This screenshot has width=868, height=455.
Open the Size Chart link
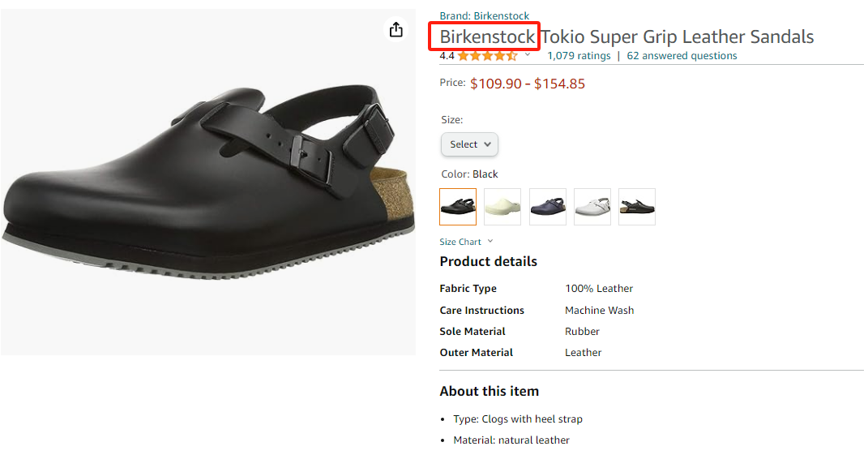(x=460, y=242)
